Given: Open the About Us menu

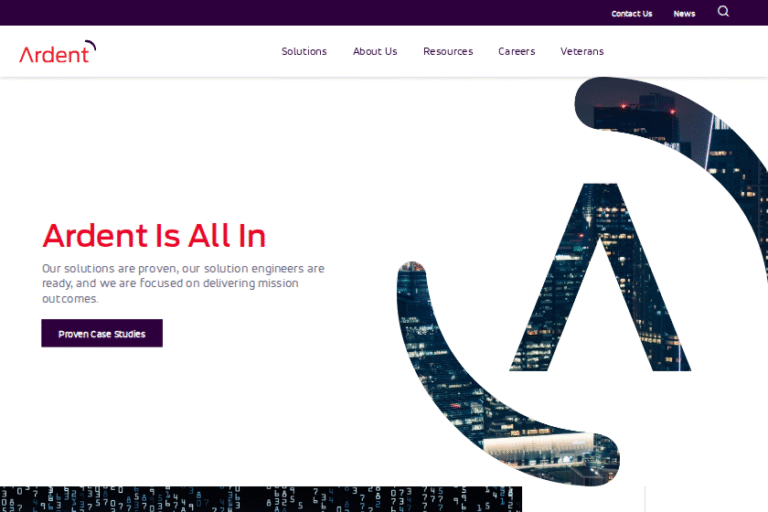Looking at the screenshot, I should pos(375,51).
